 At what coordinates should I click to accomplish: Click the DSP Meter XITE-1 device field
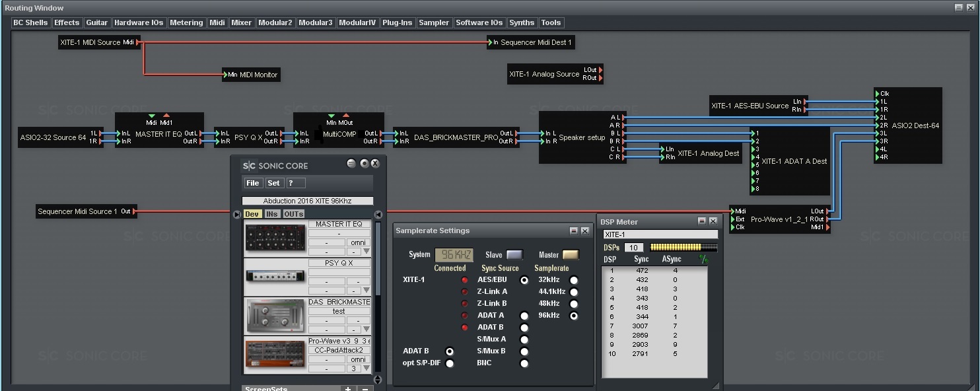pos(660,234)
